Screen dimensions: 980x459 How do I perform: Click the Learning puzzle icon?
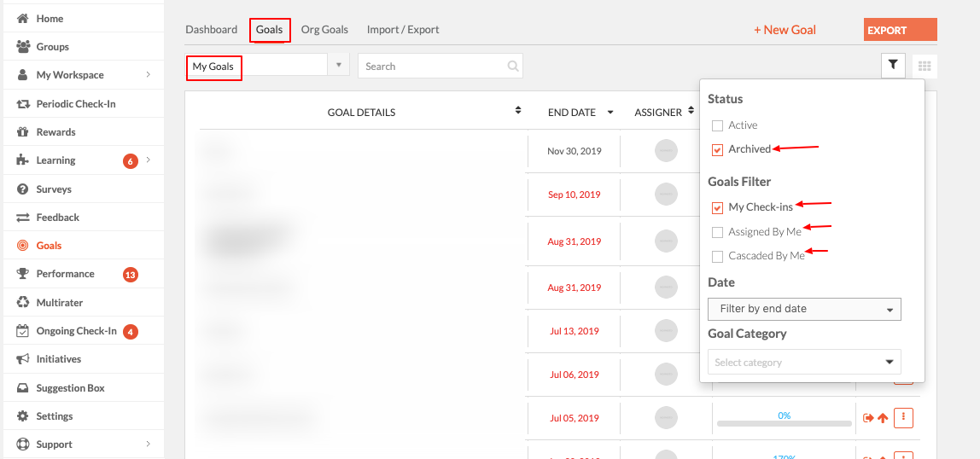23,160
